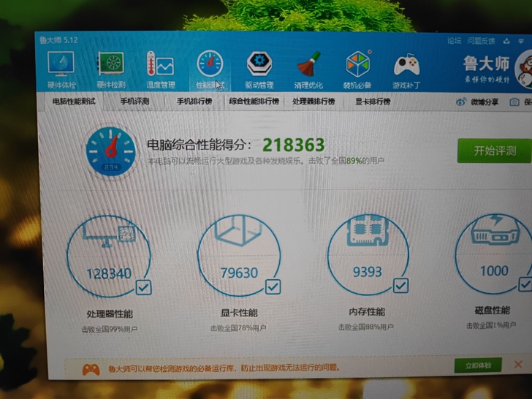
Task: Click the total score 218363
Action: click(x=294, y=145)
